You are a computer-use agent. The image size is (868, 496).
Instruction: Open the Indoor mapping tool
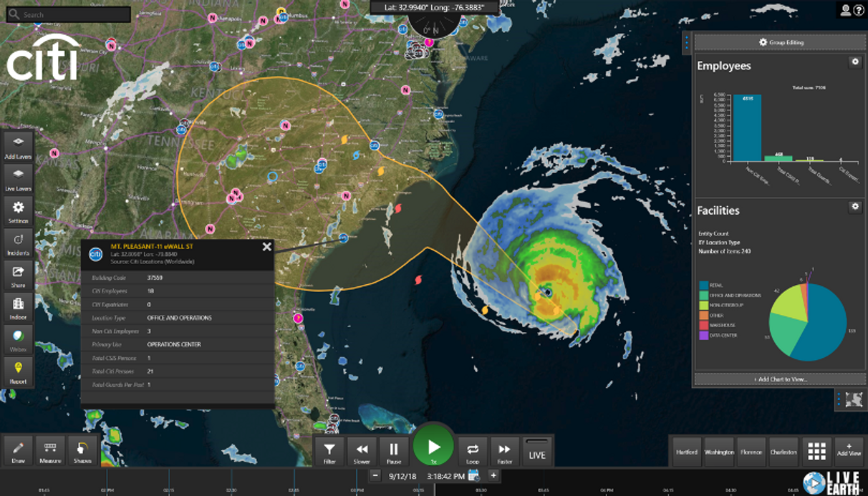17,308
